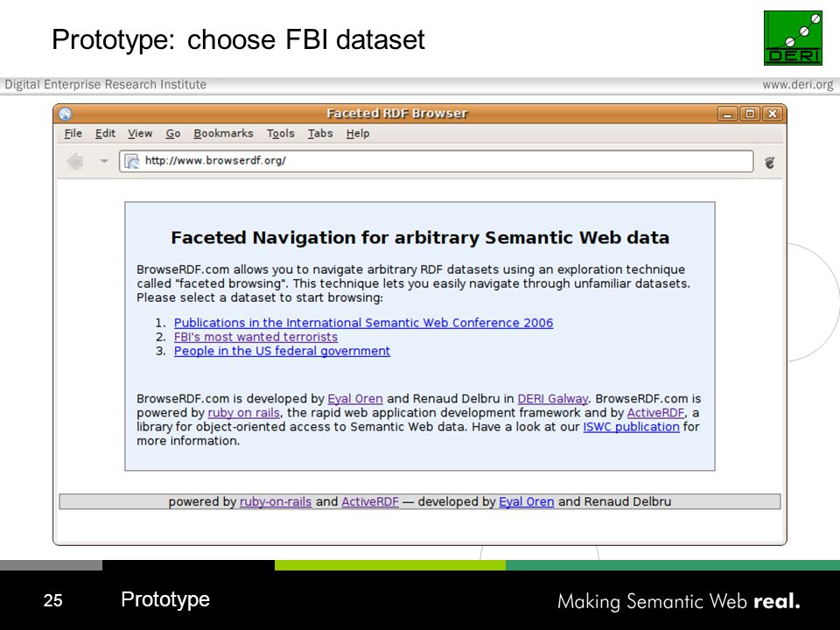Open the Tabs menu
This screenshot has height=630, width=840.
[320, 133]
